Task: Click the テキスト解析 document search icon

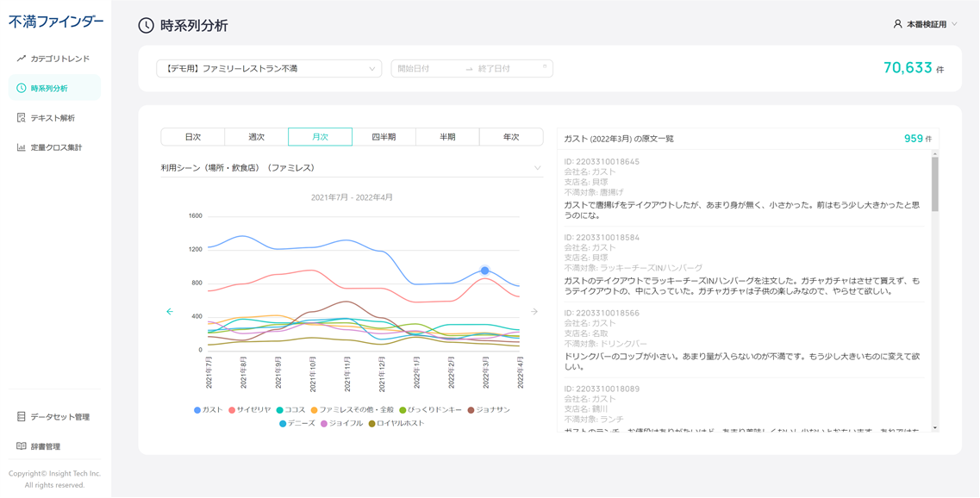Action: click(x=22, y=118)
